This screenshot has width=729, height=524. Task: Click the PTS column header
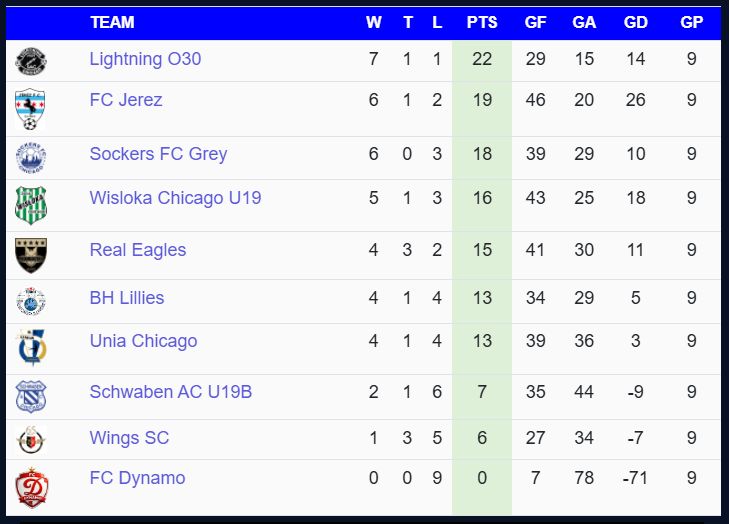[482, 22]
